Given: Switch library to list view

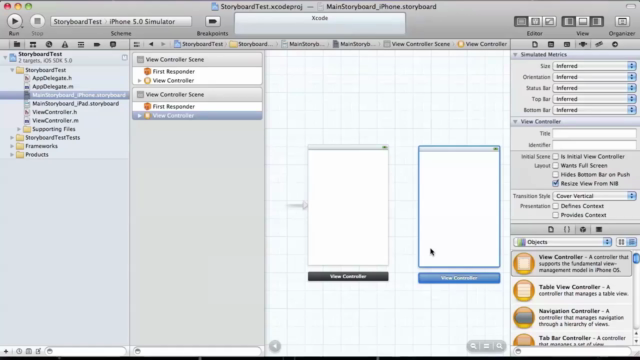Looking at the screenshot, I should click(x=632, y=242).
